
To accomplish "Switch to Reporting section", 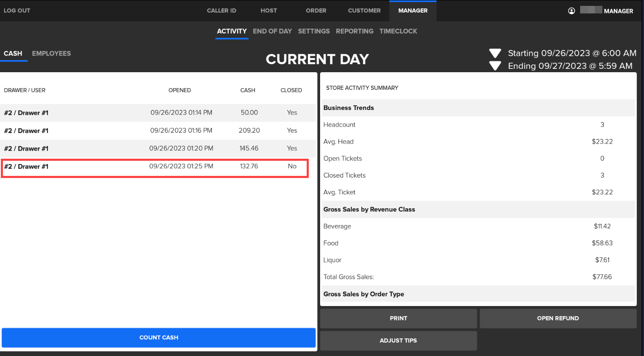I will 355,31.
